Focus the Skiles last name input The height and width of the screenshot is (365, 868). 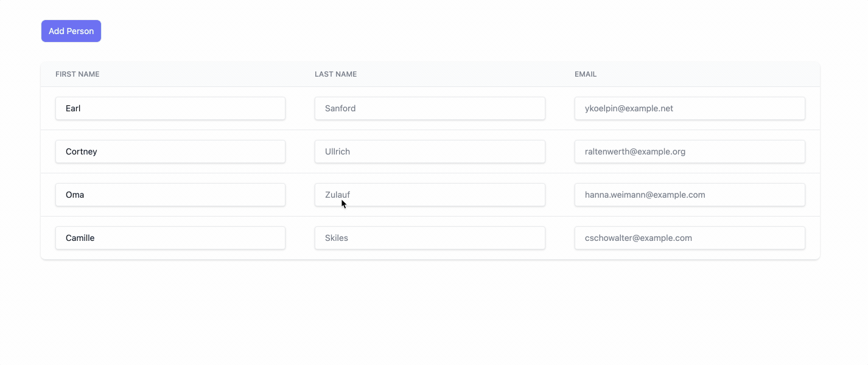(x=430, y=238)
